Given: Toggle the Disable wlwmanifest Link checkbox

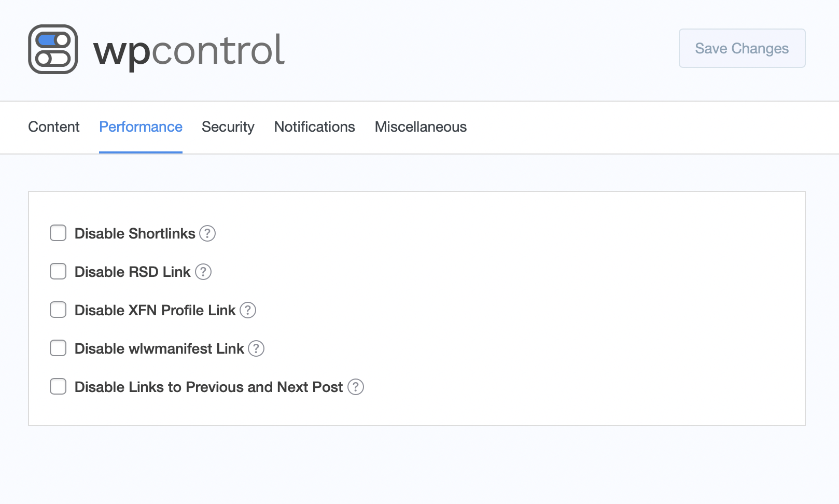Looking at the screenshot, I should [58, 348].
